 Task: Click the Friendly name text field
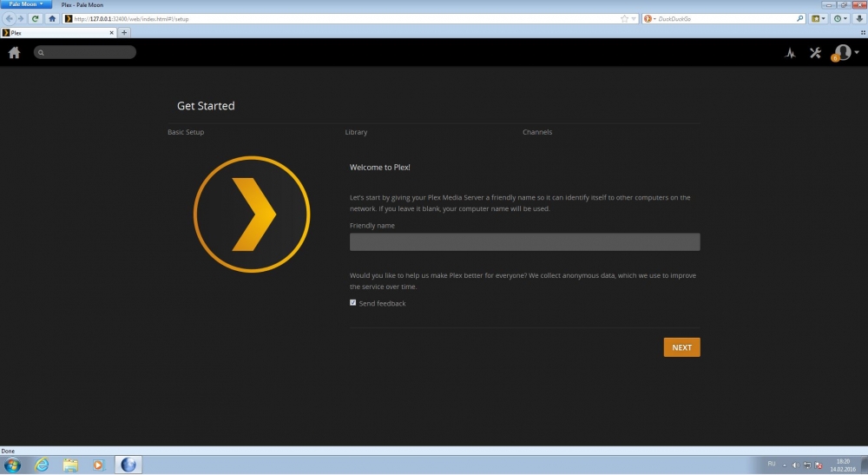tap(524, 242)
